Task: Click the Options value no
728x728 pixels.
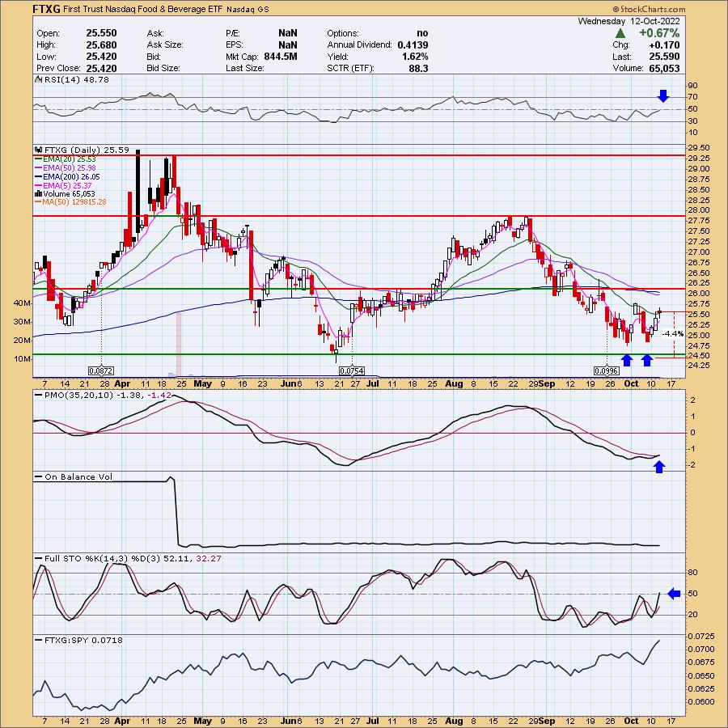Action: click(x=422, y=33)
